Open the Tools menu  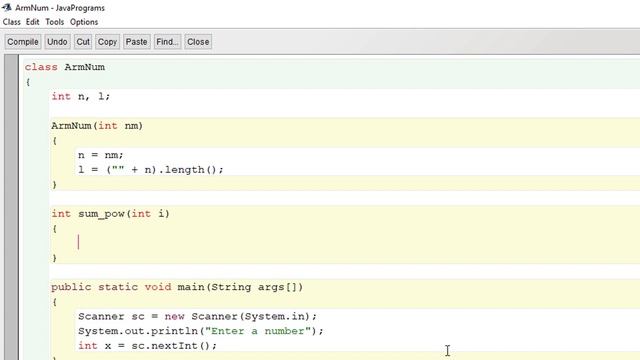55,22
